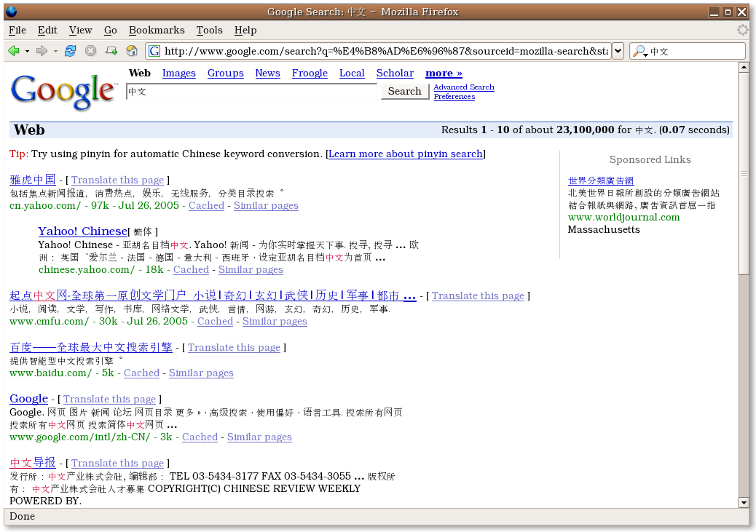Click the Forward arrow button

tap(42, 51)
